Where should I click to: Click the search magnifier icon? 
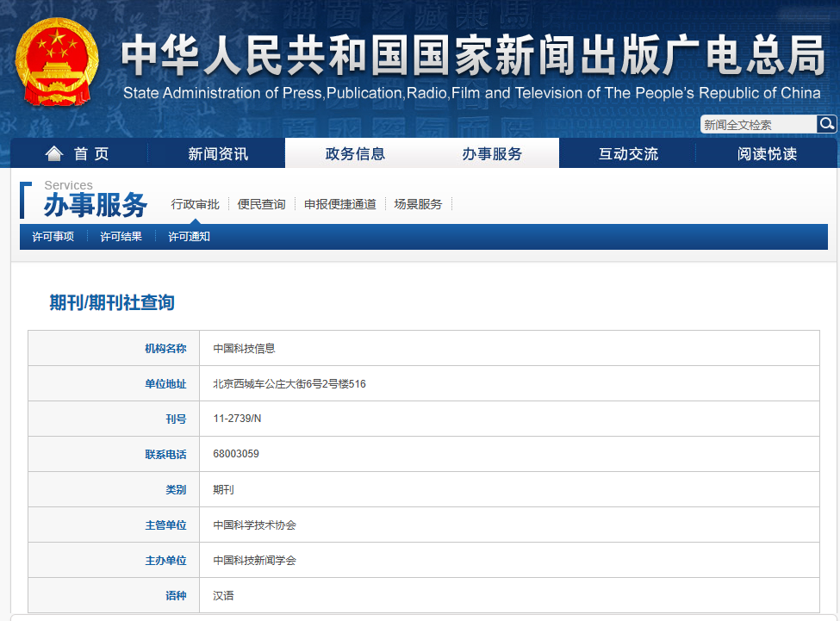click(x=826, y=124)
